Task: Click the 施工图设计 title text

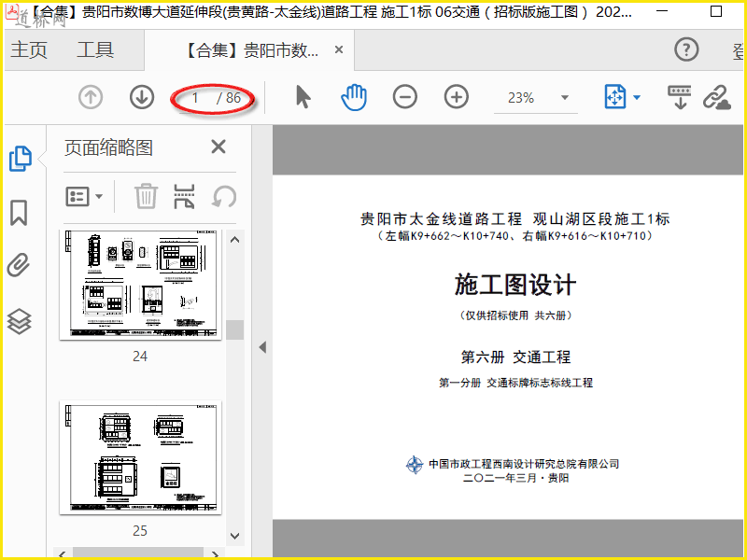Action: (x=515, y=285)
